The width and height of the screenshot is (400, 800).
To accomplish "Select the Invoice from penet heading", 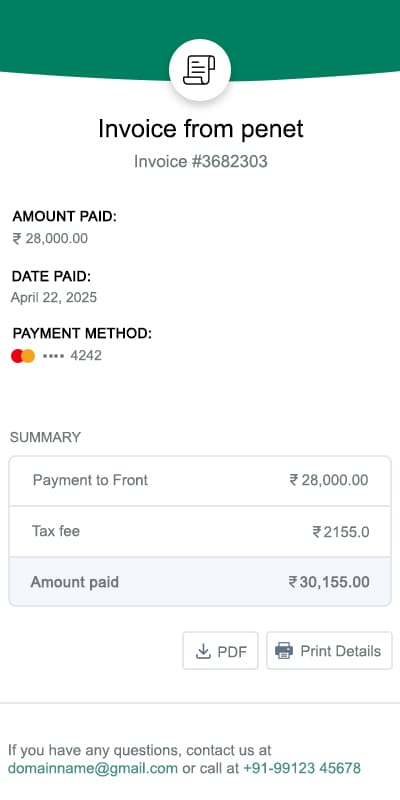I will [201, 129].
